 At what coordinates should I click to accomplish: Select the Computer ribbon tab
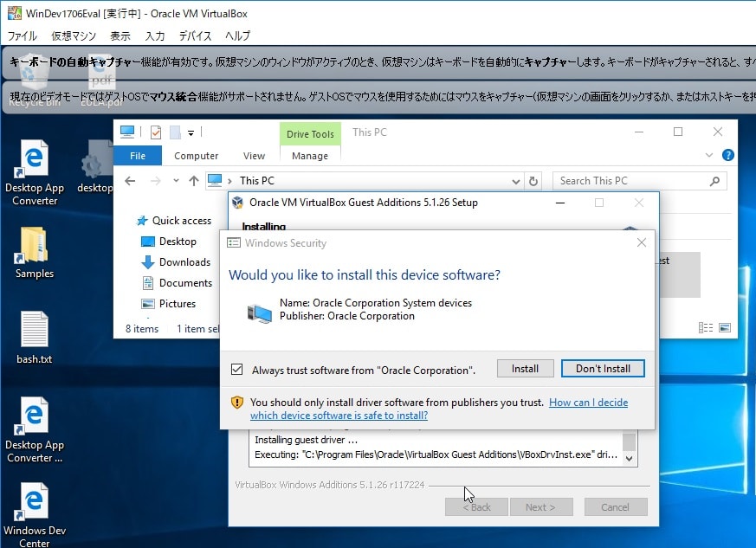(197, 156)
